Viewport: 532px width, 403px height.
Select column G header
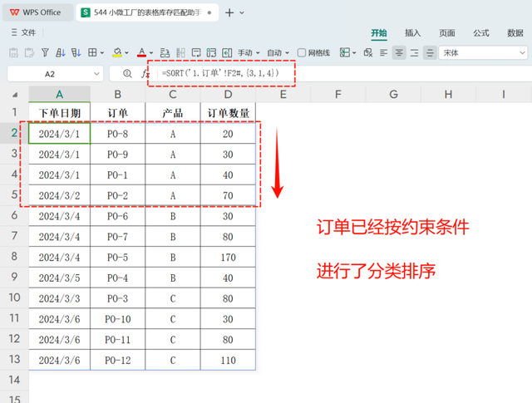click(x=393, y=94)
